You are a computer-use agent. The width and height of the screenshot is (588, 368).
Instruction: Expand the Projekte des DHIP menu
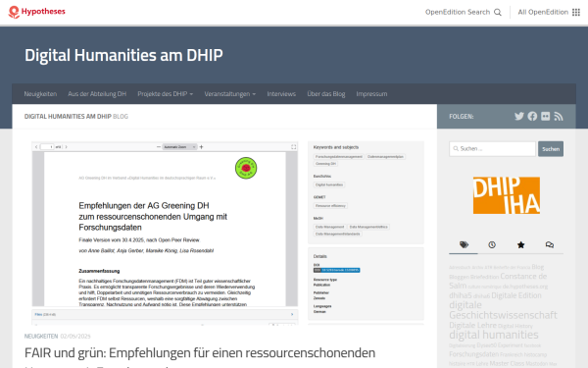coord(165,94)
